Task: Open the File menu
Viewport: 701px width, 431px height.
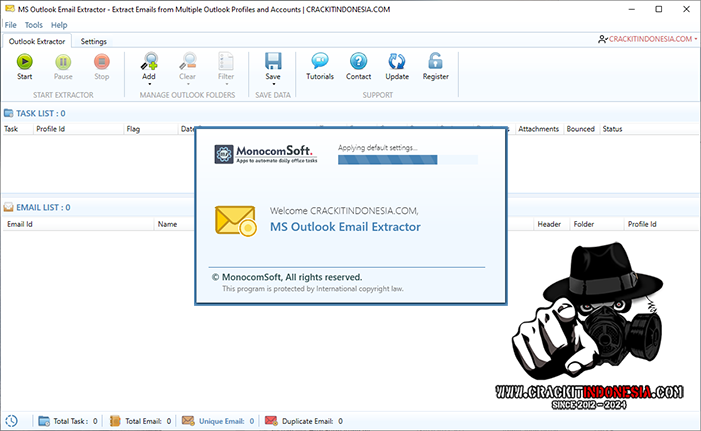Action: point(11,24)
